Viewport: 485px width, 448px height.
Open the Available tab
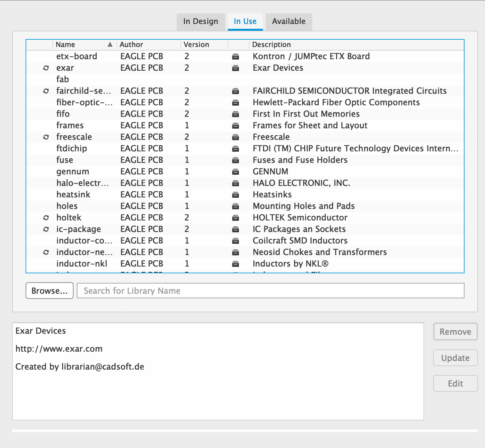click(x=289, y=21)
